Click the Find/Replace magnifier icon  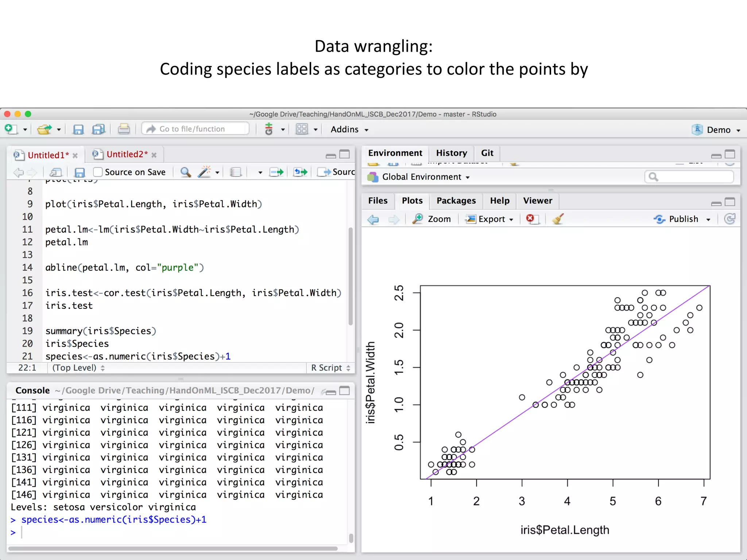(x=186, y=172)
